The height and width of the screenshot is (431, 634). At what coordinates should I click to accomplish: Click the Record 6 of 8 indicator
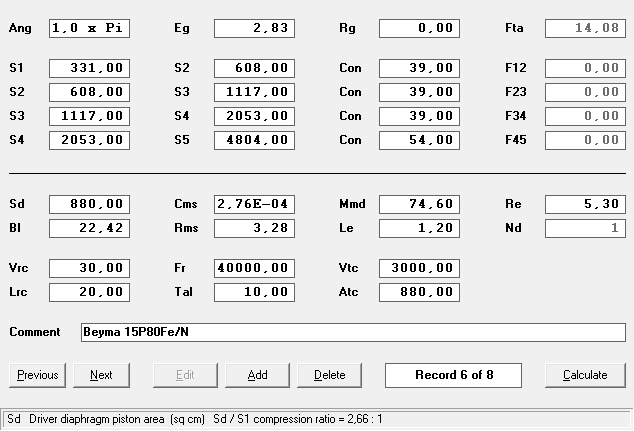(x=453, y=375)
